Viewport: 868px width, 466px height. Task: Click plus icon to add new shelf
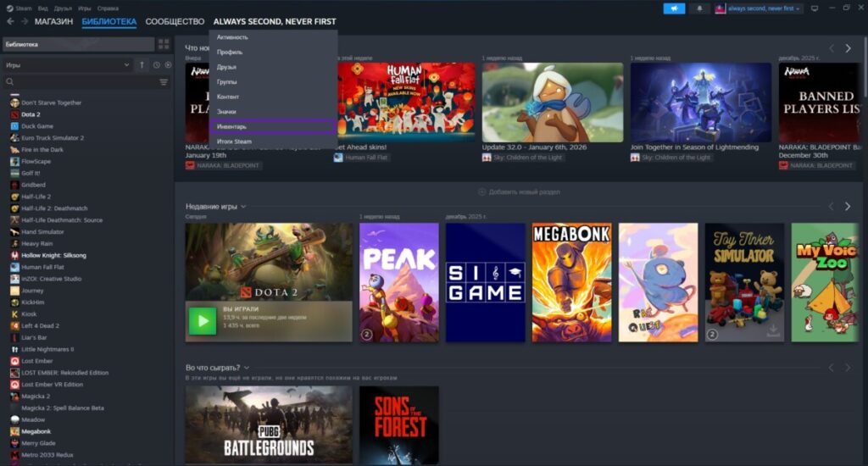point(481,192)
